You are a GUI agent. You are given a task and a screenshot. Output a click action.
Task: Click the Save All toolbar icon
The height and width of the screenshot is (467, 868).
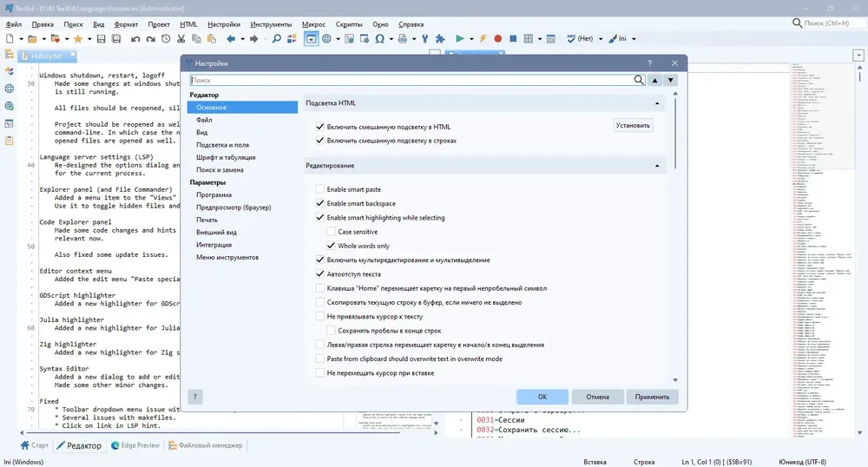coord(116,39)
